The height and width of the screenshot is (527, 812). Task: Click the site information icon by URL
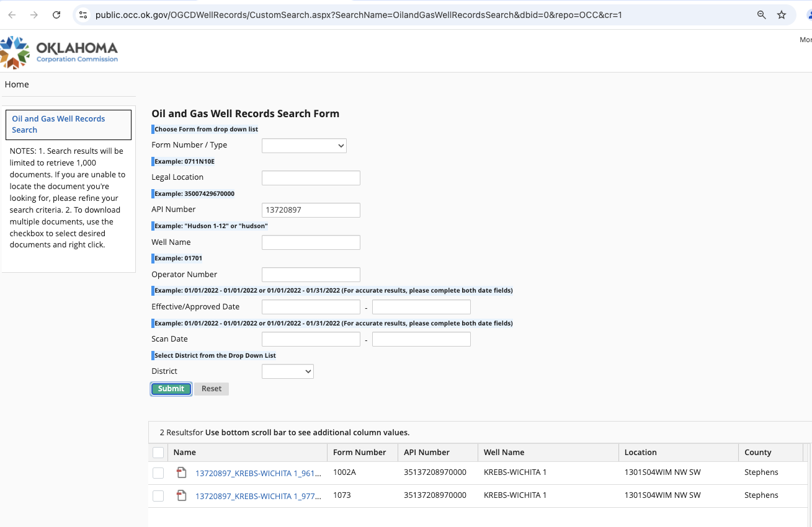(83, 15)
